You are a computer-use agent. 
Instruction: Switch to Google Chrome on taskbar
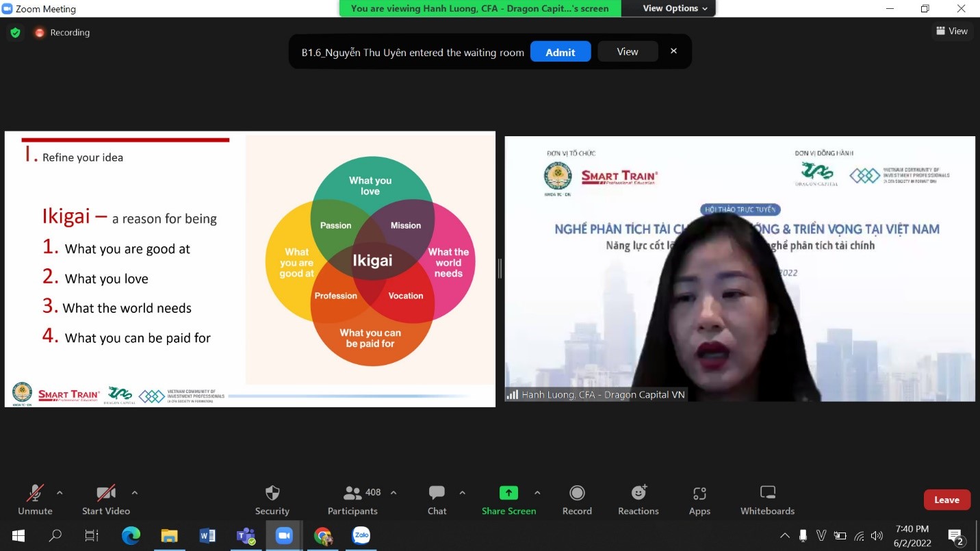point(322,536)
